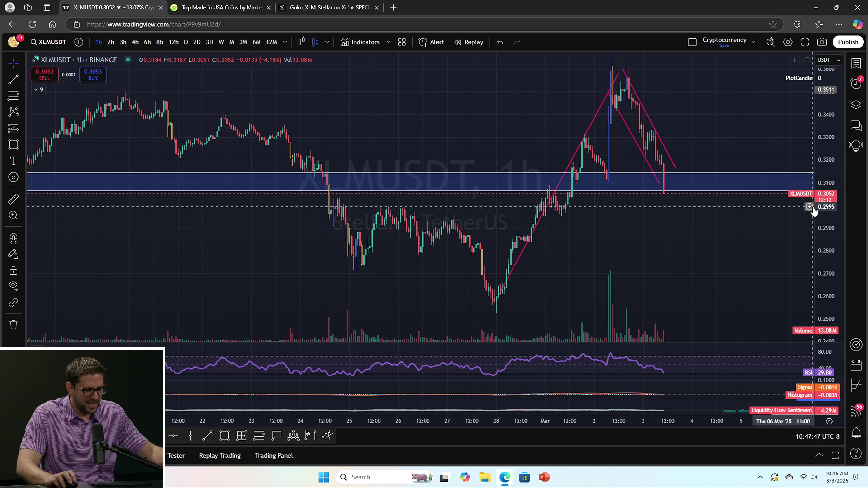The image size is (868, 488).
Task: Remove all drawings with trash icon
Action: (x=14, y=325)
